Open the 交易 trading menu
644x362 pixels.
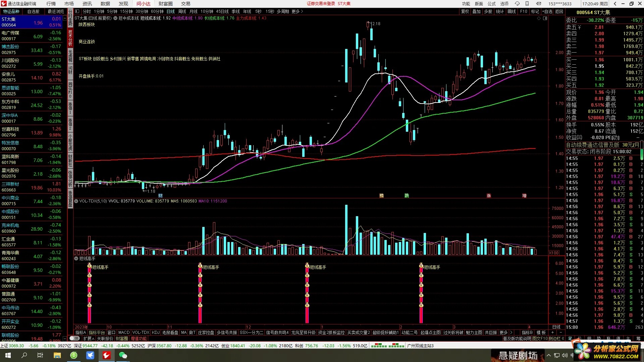tap(186, 4)
